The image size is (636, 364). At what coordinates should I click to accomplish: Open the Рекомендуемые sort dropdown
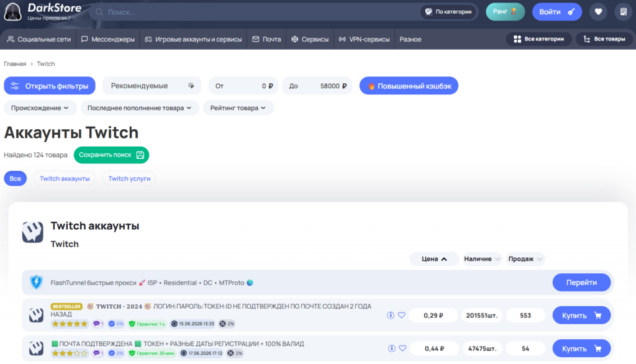click(152, 86)
